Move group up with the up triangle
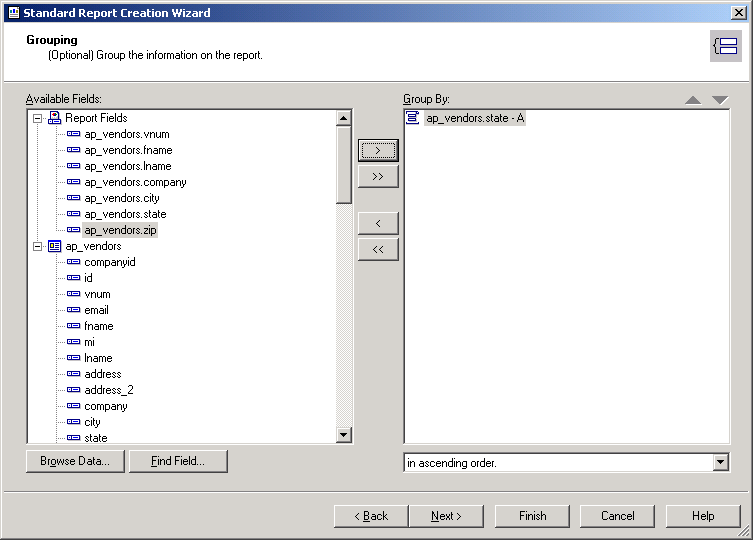This screenshot has width=753, height=540. [x=694, y=100]
